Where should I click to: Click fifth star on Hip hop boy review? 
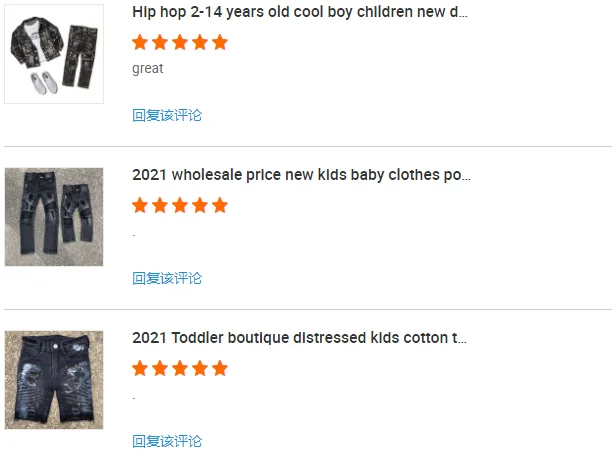click(x=220, y=42)
